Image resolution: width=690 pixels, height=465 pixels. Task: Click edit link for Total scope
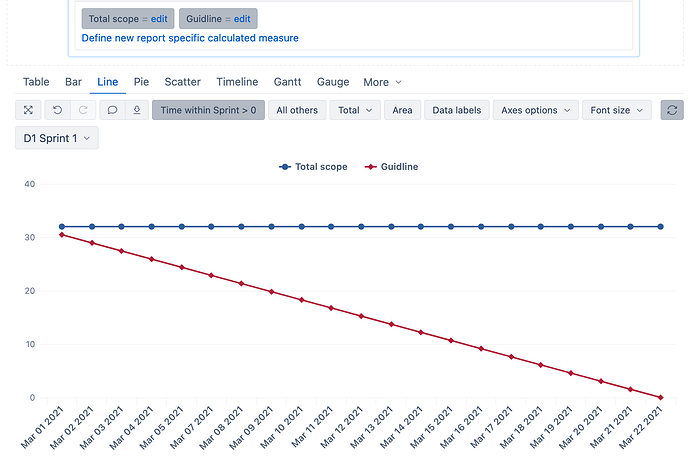click(x=159, y=19)
